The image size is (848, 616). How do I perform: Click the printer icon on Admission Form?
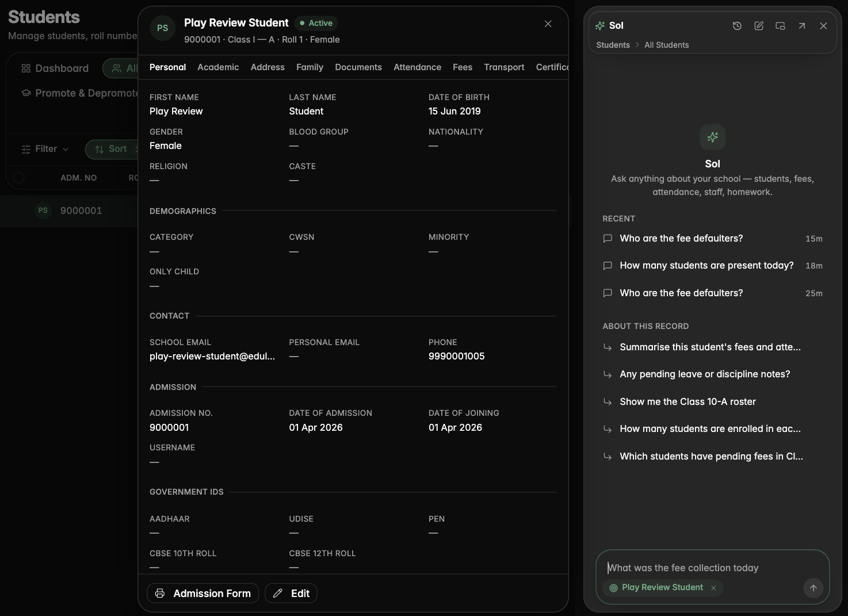(x=160, y=593)
